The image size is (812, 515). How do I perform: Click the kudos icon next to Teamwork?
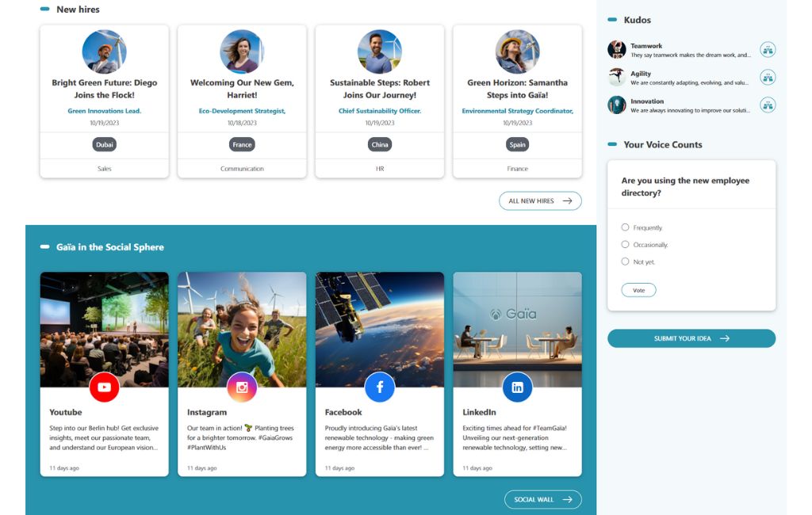[767, 50]
